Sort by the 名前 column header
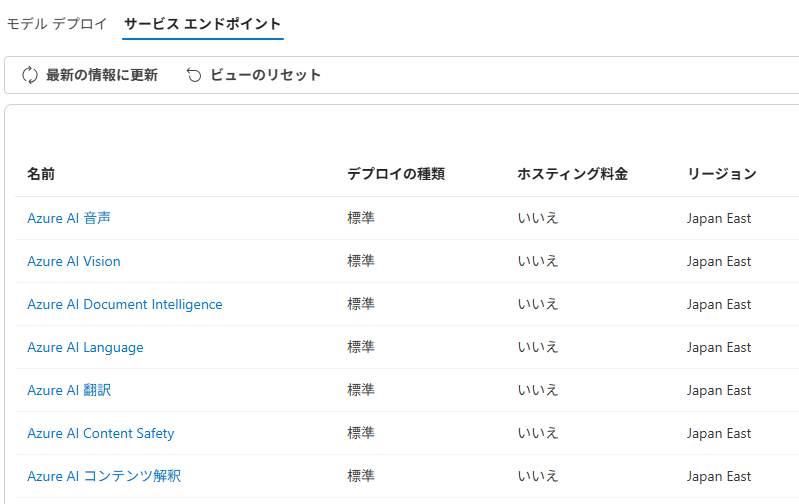 click(x=41, y=174)
